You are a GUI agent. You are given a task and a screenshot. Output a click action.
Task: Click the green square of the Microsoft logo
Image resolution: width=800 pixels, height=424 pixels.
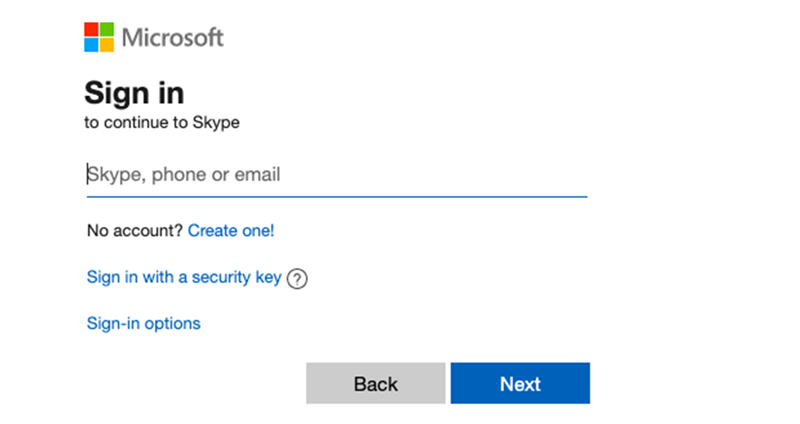pyautogui.click(x=107, y=31)
